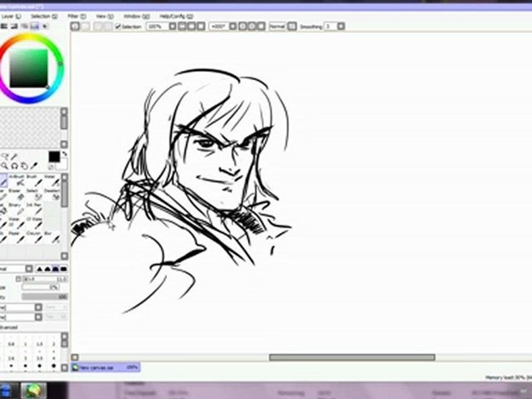Rotate the view clockwise
The height and width of the screenshot is (399, 532).
click(252, 26)
